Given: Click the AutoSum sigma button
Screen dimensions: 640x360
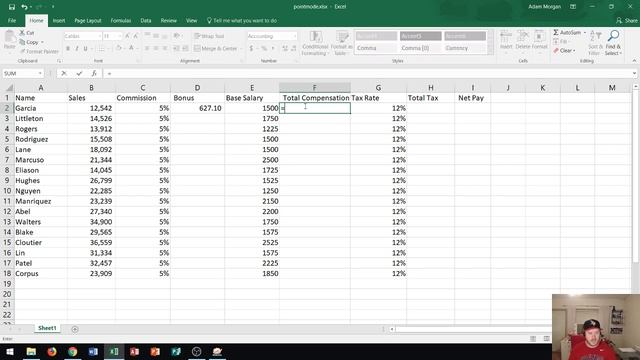Looking at the screenshot, I should click(x=567, y=32).
